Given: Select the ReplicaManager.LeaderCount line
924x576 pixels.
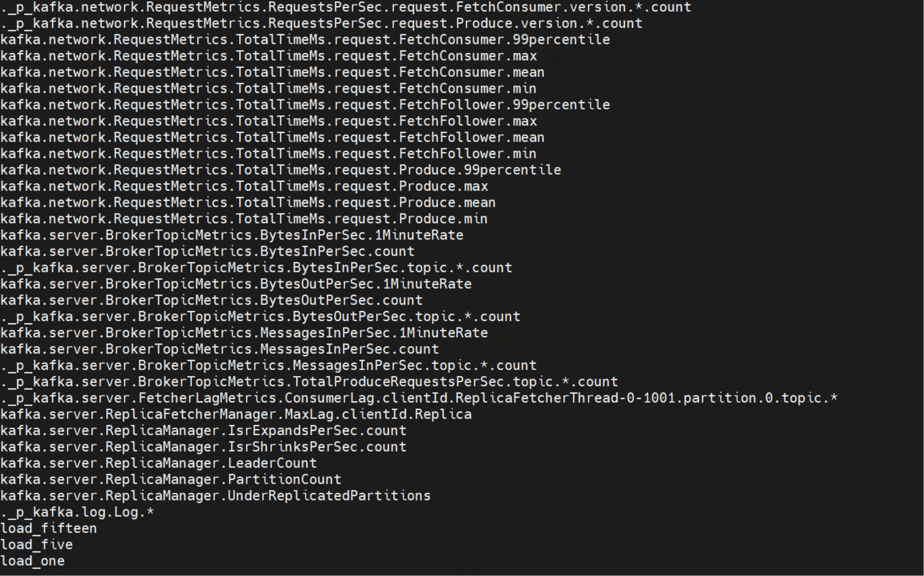Looking at the screenshot, I should (x=159, y=463).
